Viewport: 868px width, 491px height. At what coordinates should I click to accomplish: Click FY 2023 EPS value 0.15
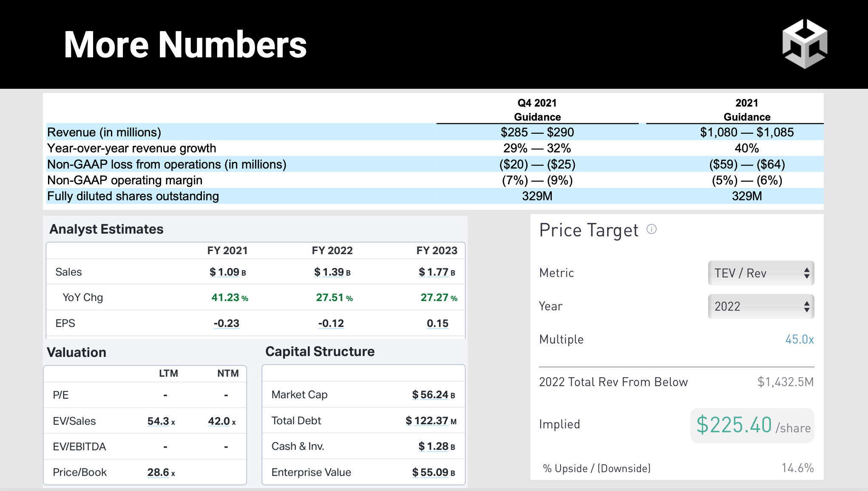tap(437, 324)
